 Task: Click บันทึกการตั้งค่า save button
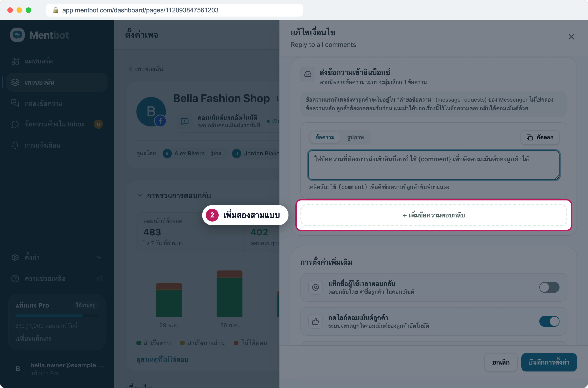(549, 362)
